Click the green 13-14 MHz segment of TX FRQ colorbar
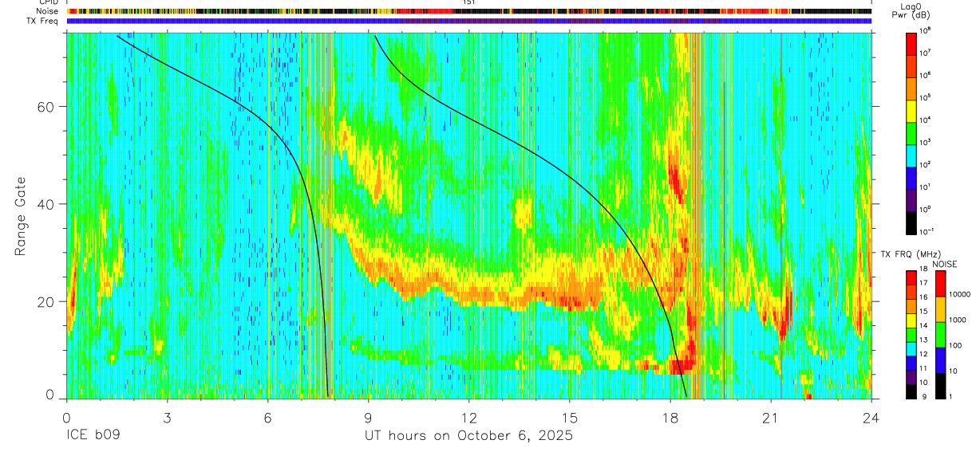The height and width of the screenshot is (452, 980). click(911, 335)
